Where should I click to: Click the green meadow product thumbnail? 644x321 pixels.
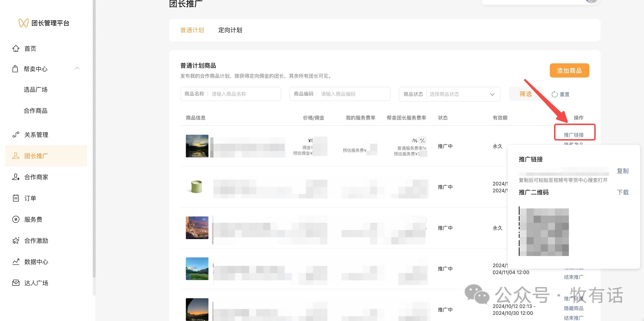[197, 269]
